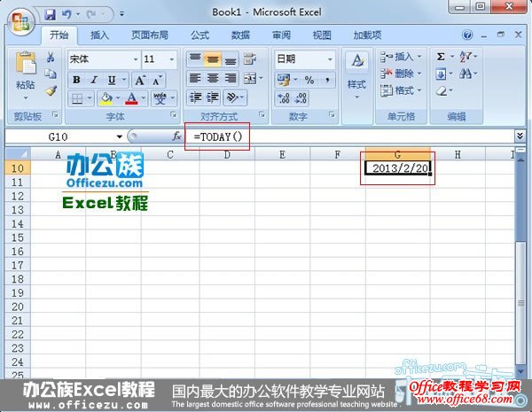This screenshot has width=532, height=412.
Task: Merge and center cells icon
Action: coord(250,78)
